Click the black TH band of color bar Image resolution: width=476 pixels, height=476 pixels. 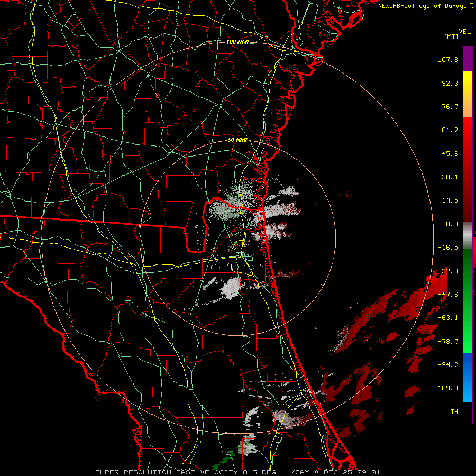[x=467, y=412]
